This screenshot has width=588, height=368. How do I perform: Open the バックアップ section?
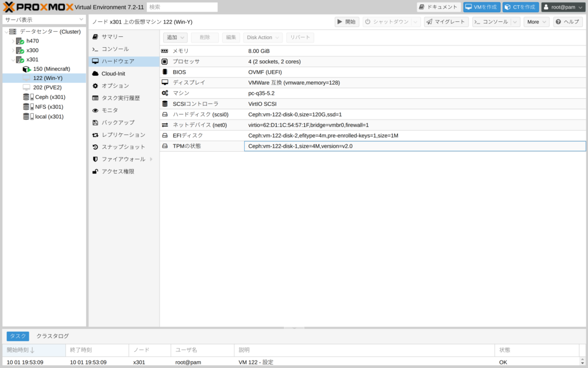(x=118, y=122)
